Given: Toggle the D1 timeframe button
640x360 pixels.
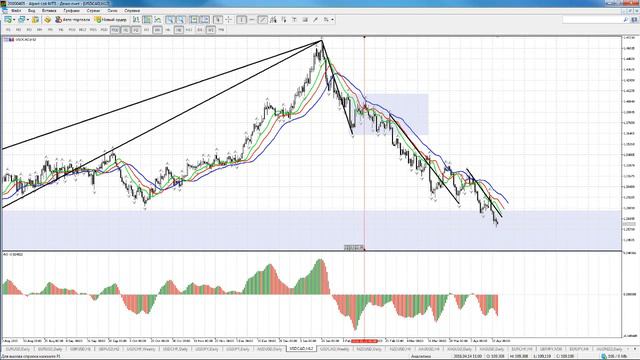Looking at the screenshot, I should pos(200,30).
